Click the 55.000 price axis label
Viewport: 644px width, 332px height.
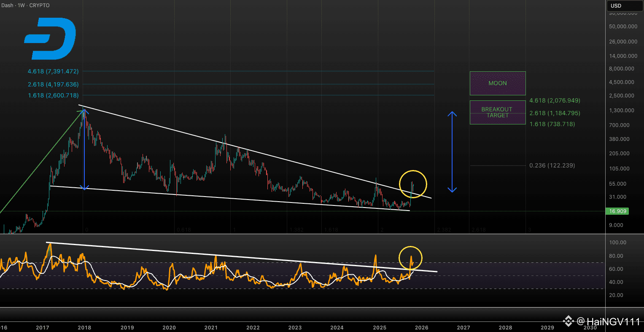[618, 184]
